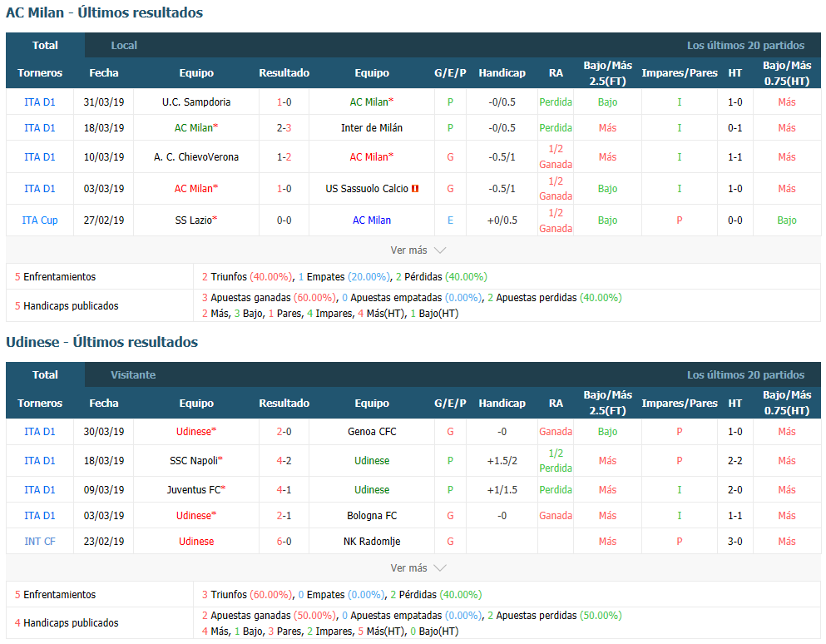Open the 4-1 result of Juventus vs Udinese
The height and width of the screenshot is (644, 826).
pos(284,489)
